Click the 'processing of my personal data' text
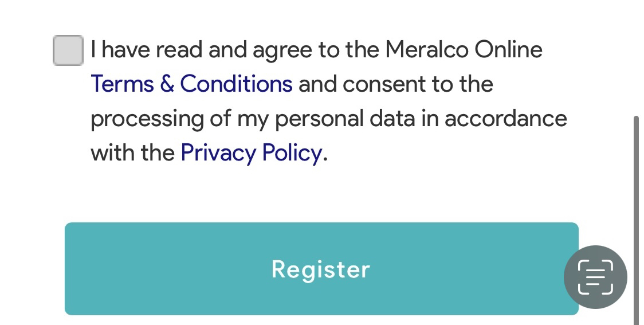This screenshot has width=644, height=325. coord(253,119)
